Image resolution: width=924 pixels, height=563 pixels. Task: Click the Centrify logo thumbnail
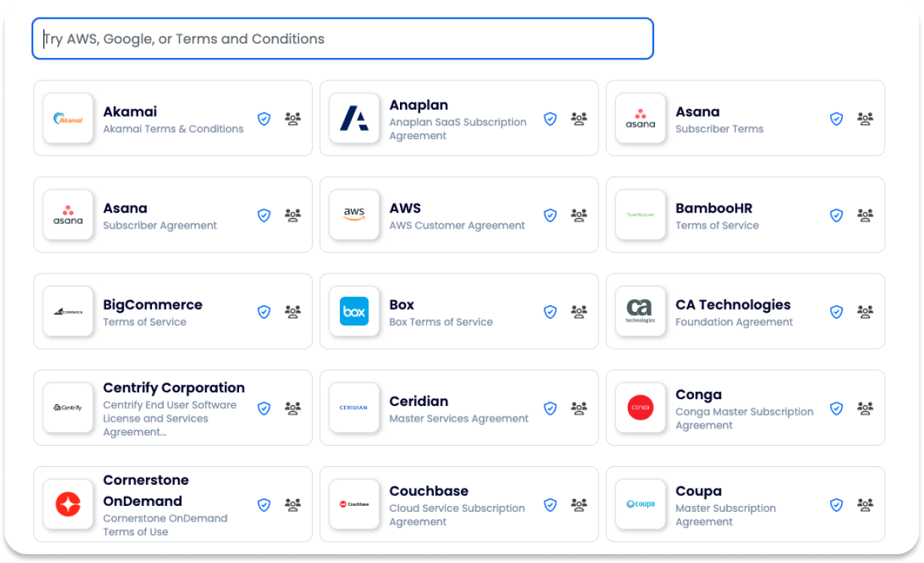point(68,407)
